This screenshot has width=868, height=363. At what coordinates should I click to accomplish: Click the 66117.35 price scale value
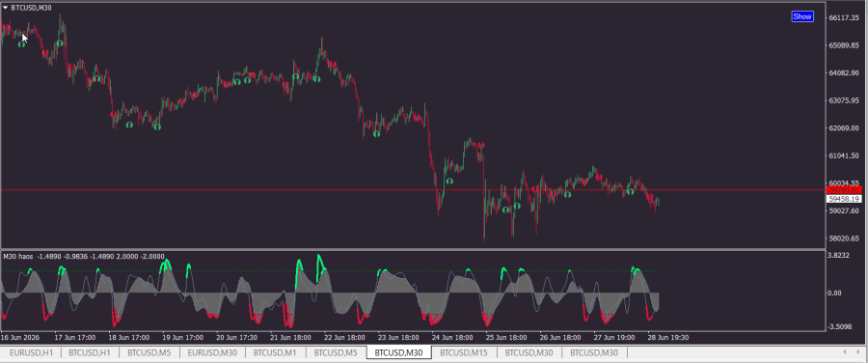point(844,17)
